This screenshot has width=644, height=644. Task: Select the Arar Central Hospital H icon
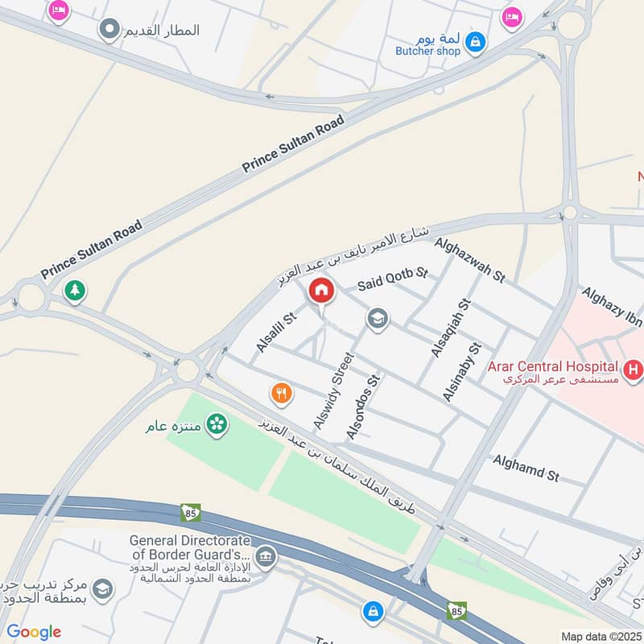[x=633, y=370]
